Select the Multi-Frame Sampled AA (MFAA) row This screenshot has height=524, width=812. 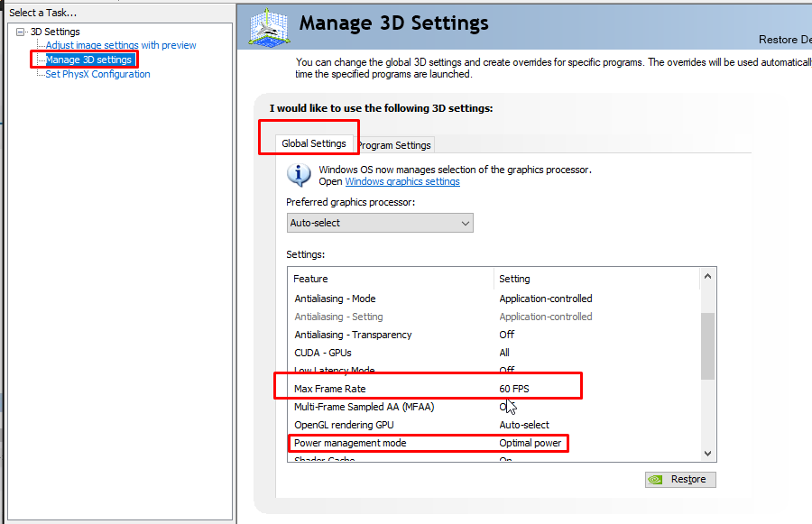pos(494,407)
